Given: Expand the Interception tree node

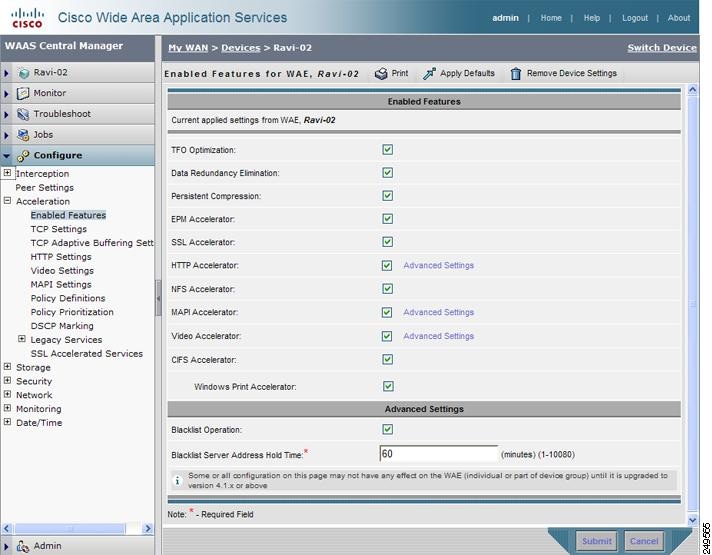Looking at the screenshot, I should click(x=7, y=173).
